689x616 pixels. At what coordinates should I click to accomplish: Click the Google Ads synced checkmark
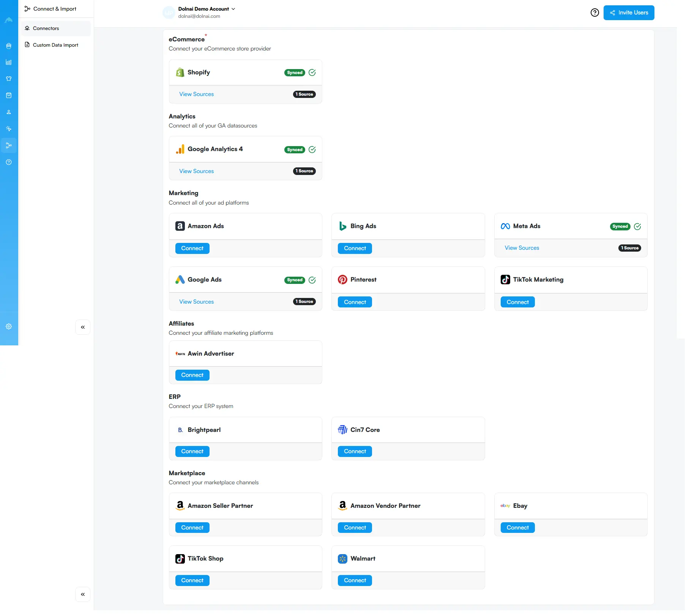point(312,280)
